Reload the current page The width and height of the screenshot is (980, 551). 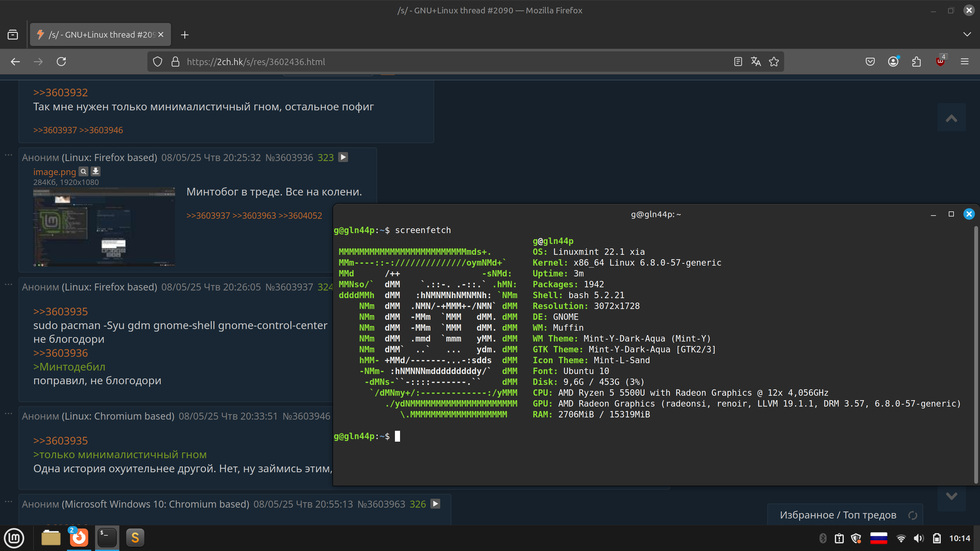pos(61,62)
